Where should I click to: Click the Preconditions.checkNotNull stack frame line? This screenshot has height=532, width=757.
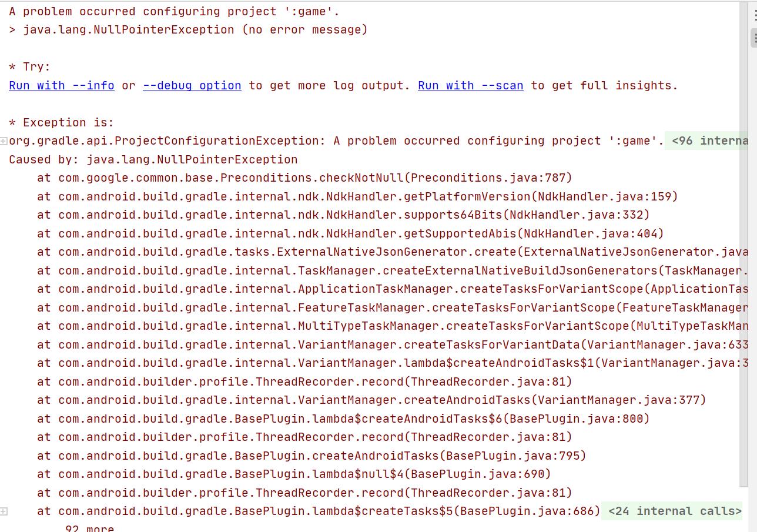click(304, 178)
